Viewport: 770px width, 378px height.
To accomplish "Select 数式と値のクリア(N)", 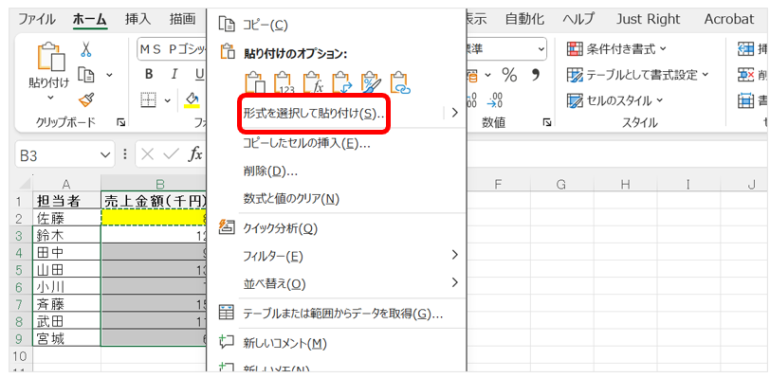I will (x=336, y=199).
